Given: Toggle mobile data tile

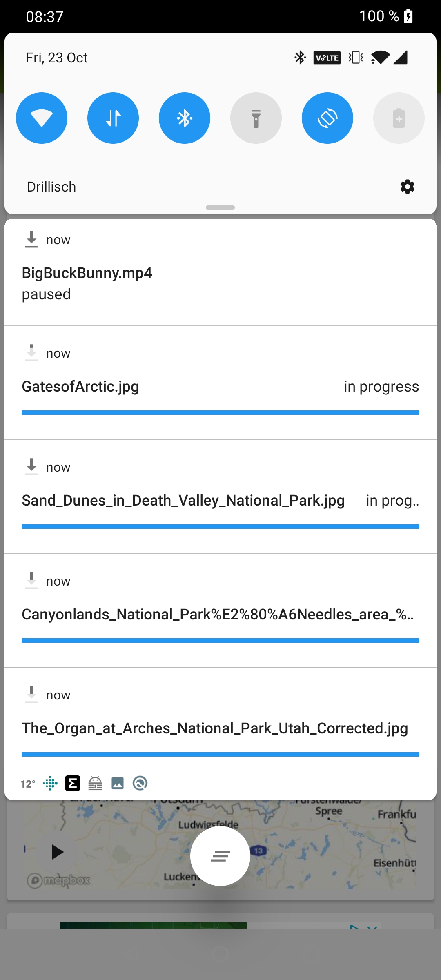Looking at the screenshot, I should pyautogui.click(x=113, y=118).
